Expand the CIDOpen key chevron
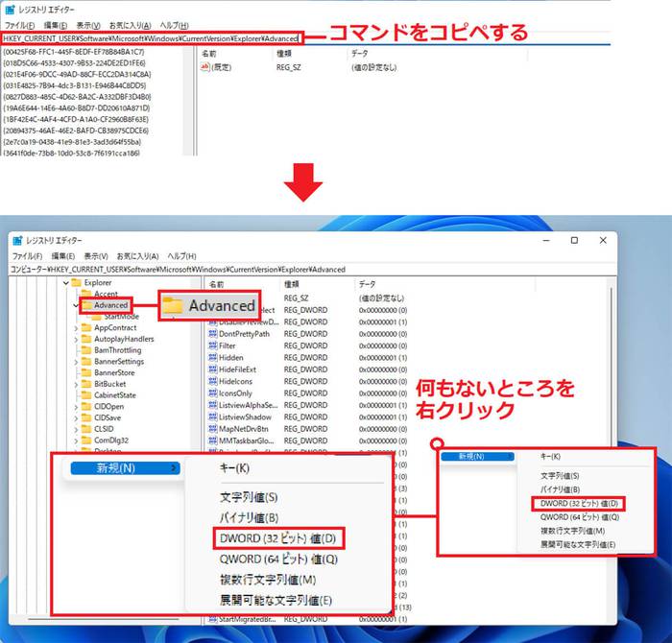672x643 pixels. pyautogui.click(x=76, y=407)
